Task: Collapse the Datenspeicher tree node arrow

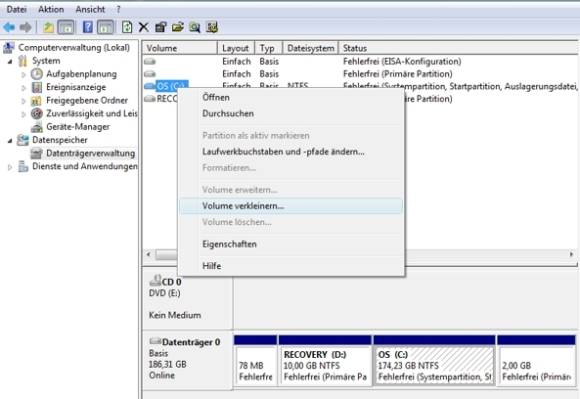Action: point(10,141)
